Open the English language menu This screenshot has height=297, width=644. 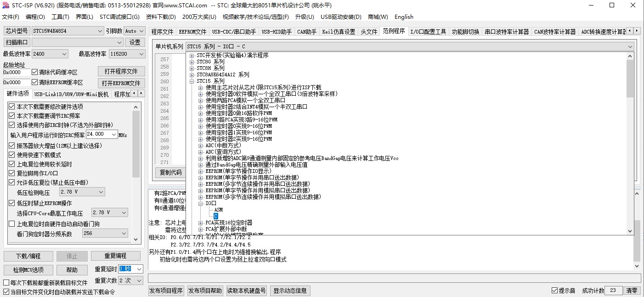[404, 17]
